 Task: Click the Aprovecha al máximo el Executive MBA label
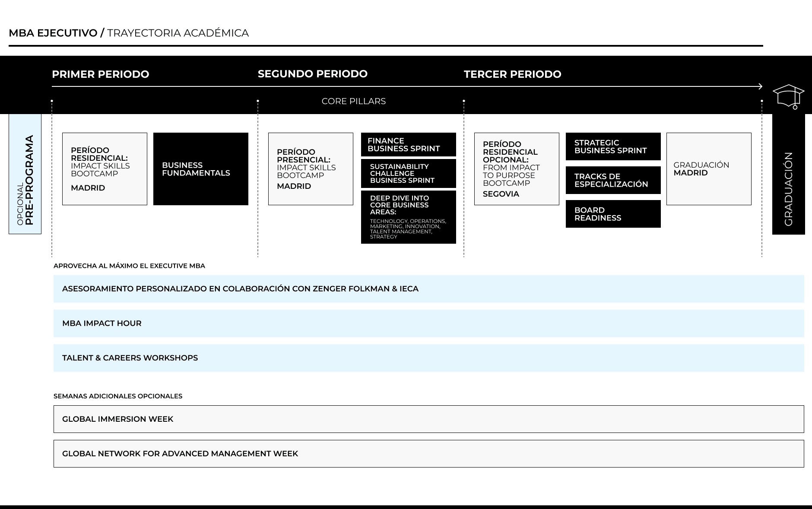click(129, 266)
